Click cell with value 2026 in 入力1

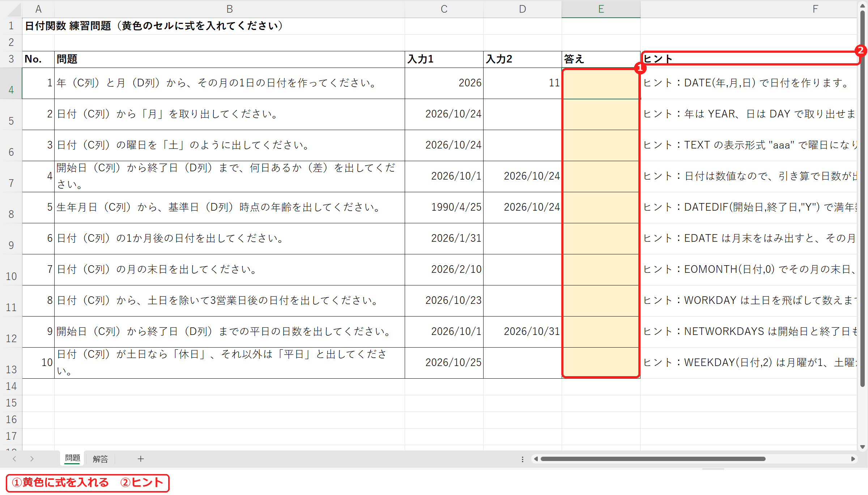click(444, 83)
